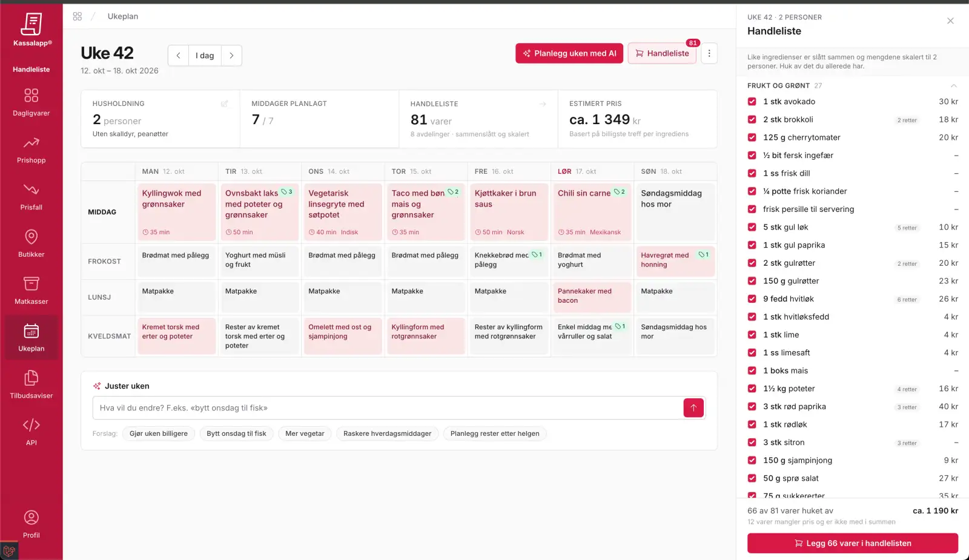Viewport: 969px width, 560px height.
Task: Pick the Planlegg rester etter helgen suggestion
Action: pyautogui.click(x=495, y=433)
